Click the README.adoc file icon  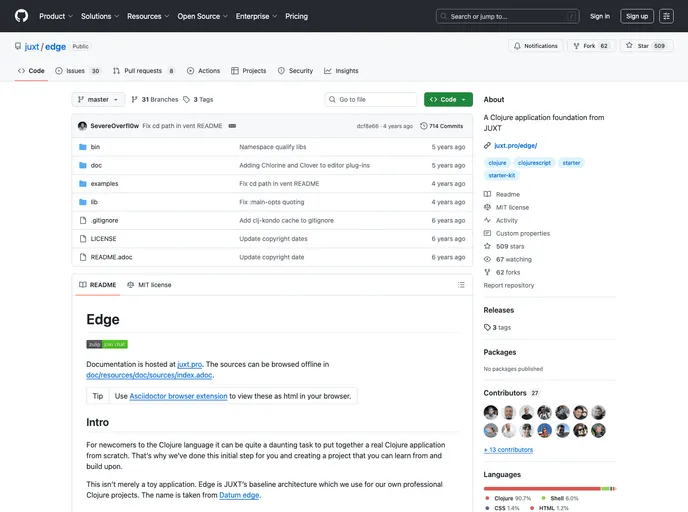[82, 257]
